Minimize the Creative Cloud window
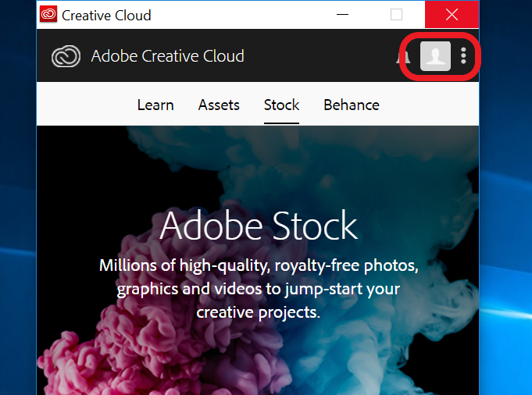The width and height of the screenshot is (532, 395). [x=342, y=15]
